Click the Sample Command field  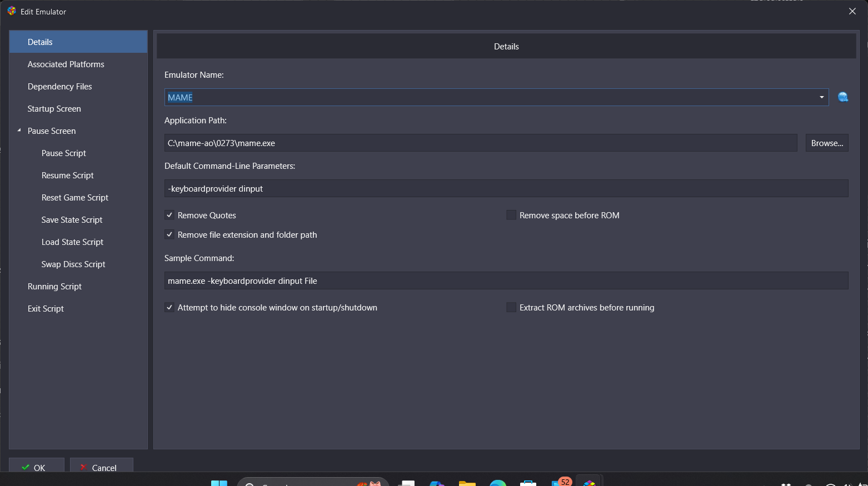[x=506, y=280]
